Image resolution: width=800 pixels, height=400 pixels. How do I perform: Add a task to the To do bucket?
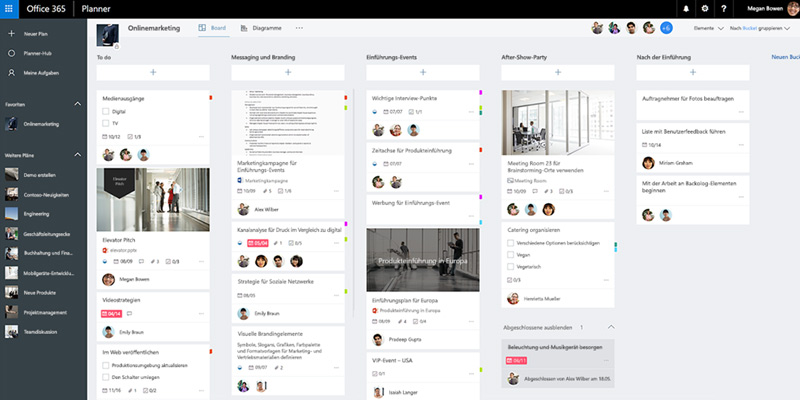coord(153,72)
